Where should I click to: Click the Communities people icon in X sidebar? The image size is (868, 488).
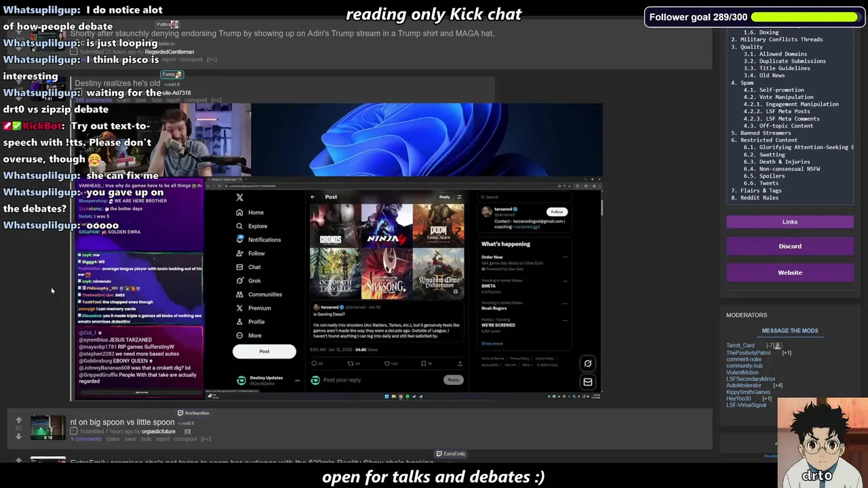(239, 294)
